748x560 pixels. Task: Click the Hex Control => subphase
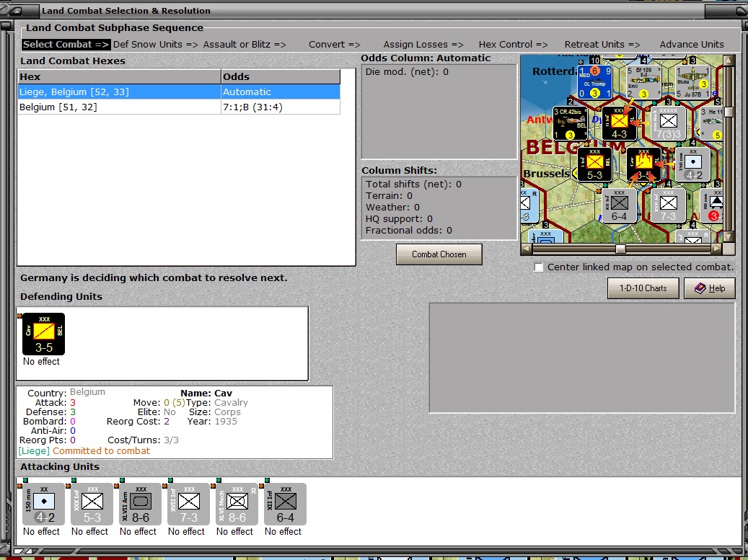tap(514, 44)
